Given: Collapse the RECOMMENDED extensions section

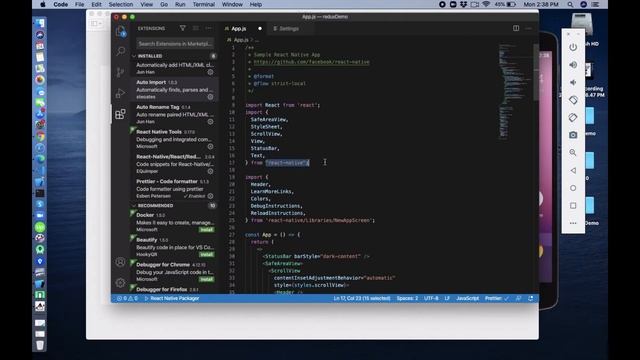Looking at the screenshot, I should [175, 206].
